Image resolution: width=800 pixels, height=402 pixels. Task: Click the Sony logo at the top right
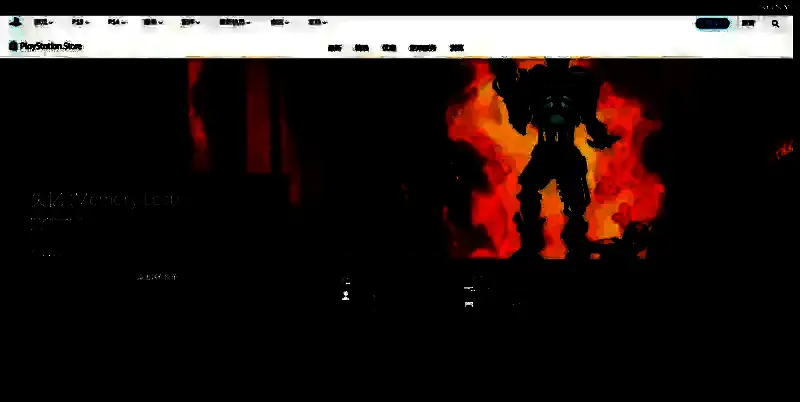pos(775,6)
